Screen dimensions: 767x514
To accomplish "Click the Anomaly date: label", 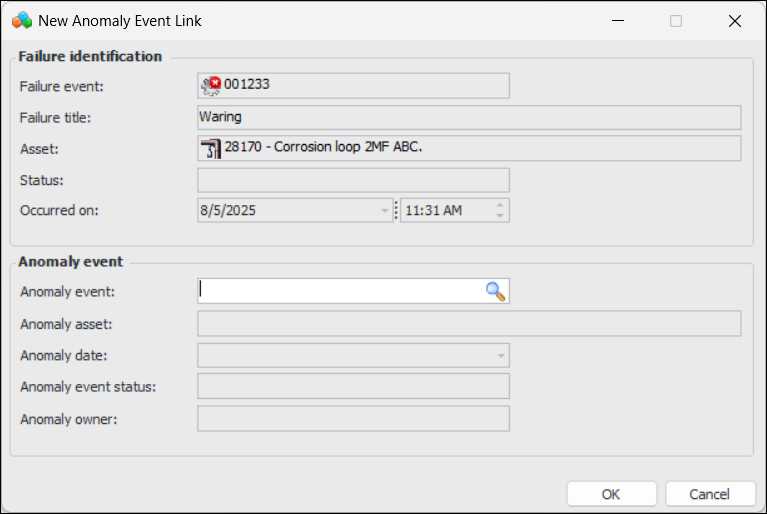I will click(64, 356).
